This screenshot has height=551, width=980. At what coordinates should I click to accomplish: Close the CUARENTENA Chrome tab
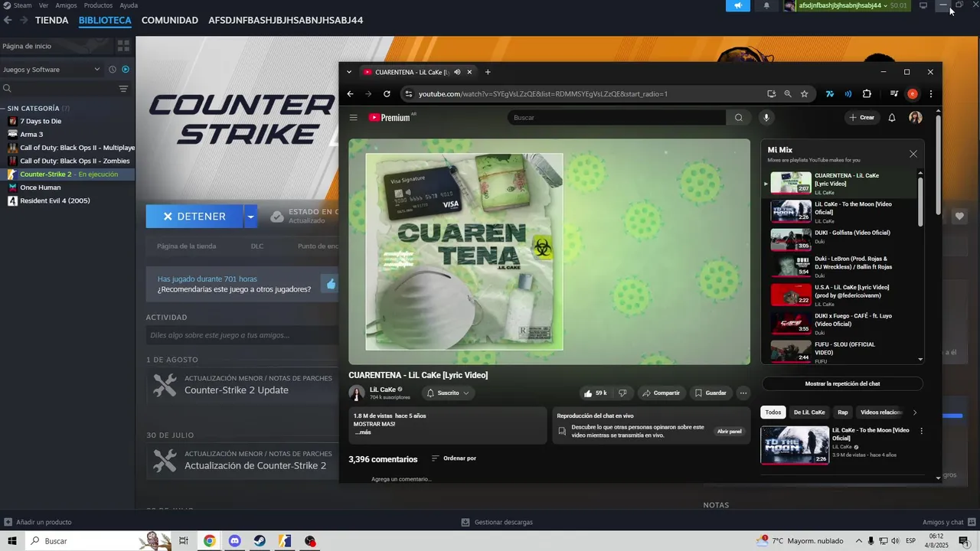(x=469, y=72)
